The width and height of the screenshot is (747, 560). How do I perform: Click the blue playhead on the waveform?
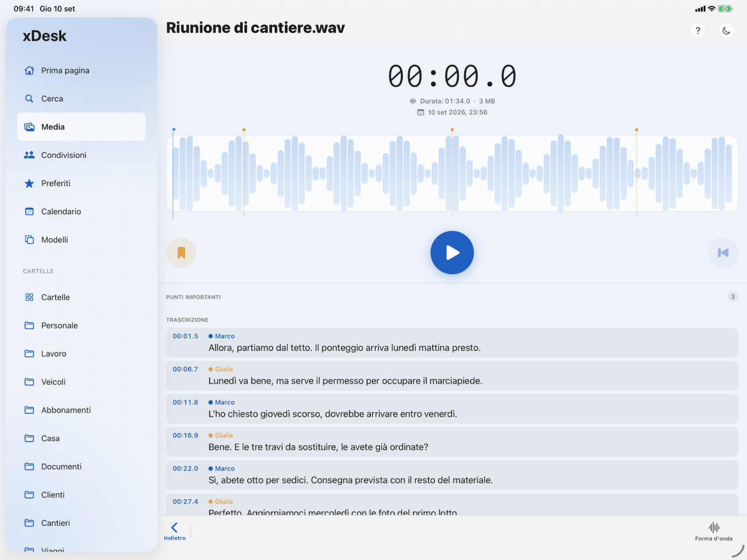[x=173, y=173]
